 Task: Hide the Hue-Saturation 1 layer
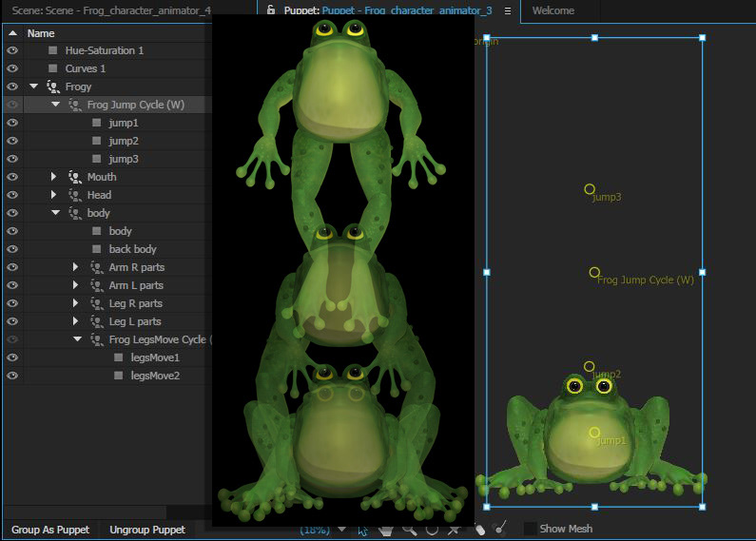coord(12,50)
